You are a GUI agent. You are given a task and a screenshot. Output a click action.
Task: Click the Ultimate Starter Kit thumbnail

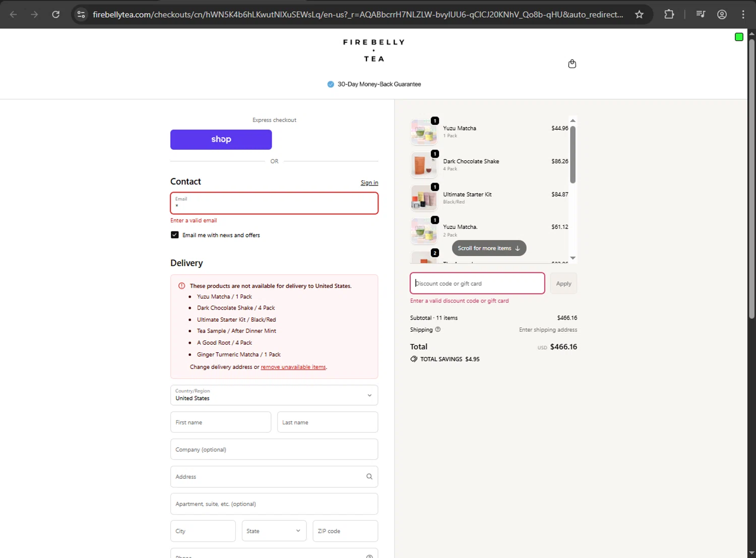[424, 198]
